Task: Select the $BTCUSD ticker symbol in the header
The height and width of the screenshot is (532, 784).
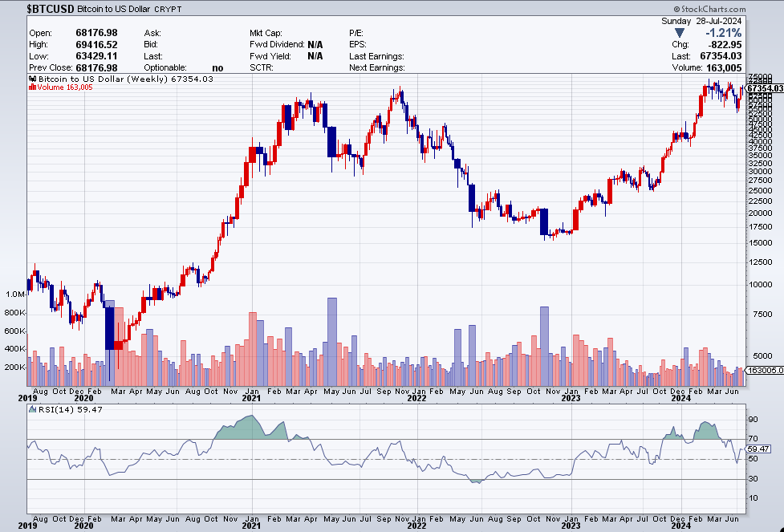Action: (51, 9)
